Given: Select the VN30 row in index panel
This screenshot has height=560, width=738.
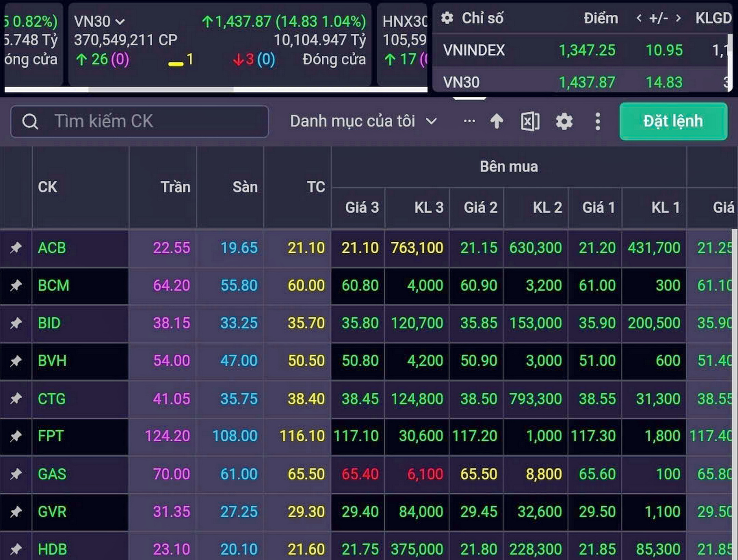Looking at the screenshot, I should pos(461,82).
